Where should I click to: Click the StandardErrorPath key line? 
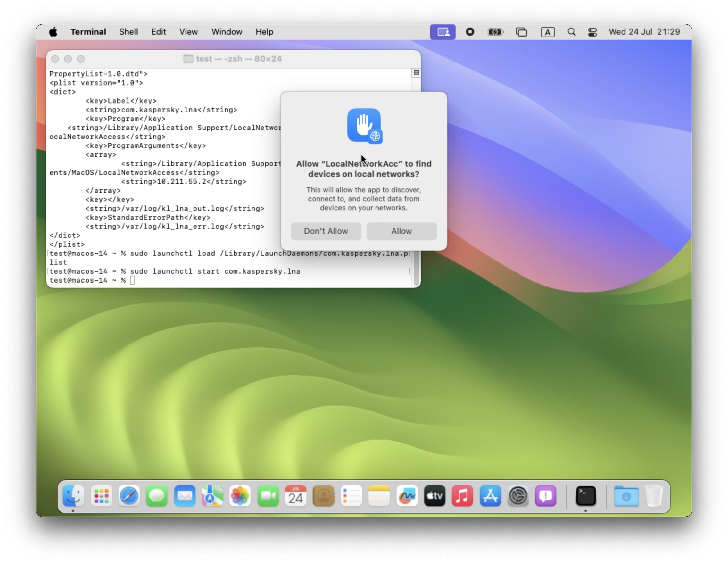pyautogui.click(x=148, y=217)
